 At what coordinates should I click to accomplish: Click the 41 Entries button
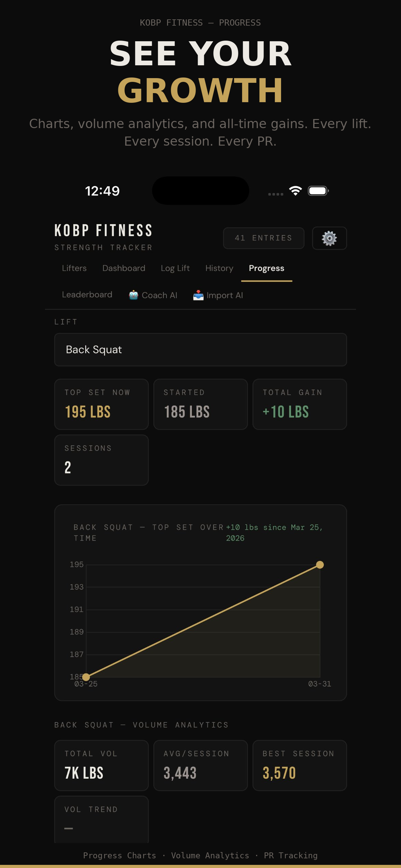coord(263,238)
